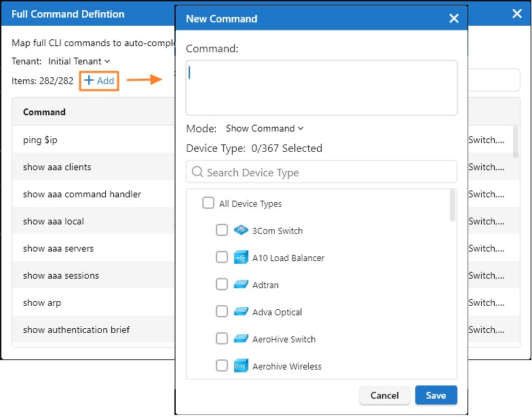
Task: Click the Search Device Type field
Action: pos(326,172)
